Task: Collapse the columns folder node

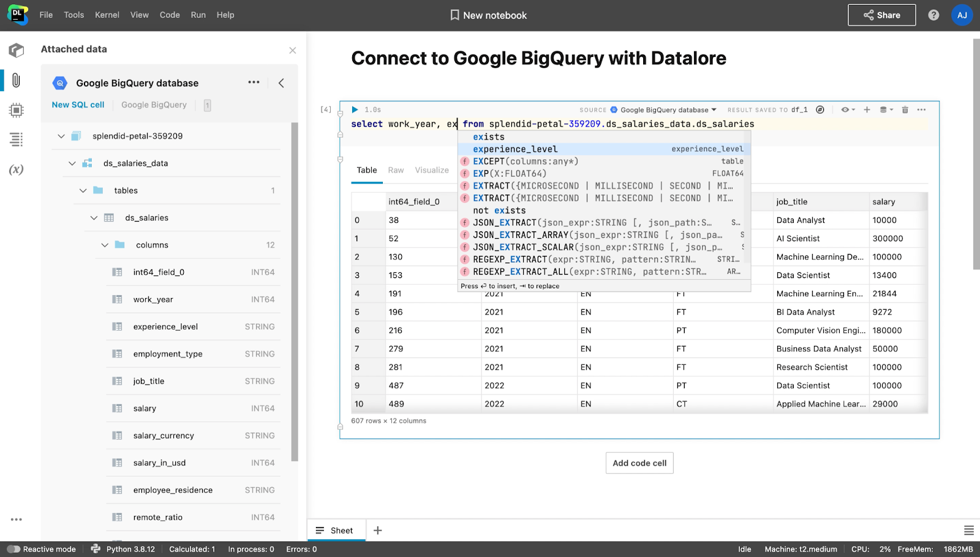Action: [105, 245]
